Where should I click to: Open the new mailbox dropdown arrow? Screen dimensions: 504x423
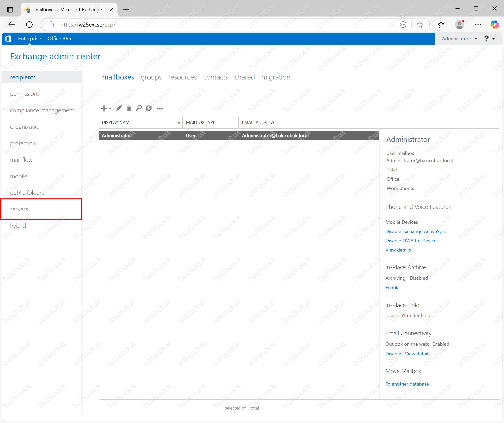(110, 109)
